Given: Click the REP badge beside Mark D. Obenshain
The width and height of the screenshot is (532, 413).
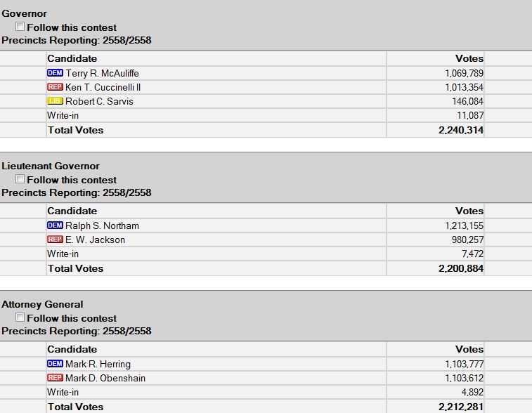Looking at the screenshot, I should click(55, 378).
